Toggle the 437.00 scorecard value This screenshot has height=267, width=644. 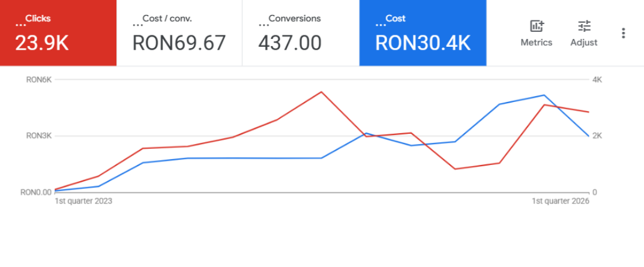290,43
